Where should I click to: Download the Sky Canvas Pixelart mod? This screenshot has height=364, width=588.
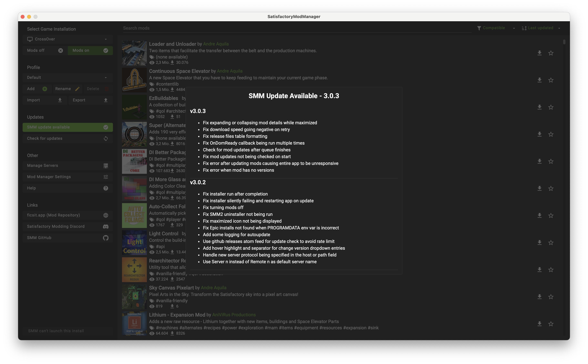pyautogui.click(x=539, y=297)
